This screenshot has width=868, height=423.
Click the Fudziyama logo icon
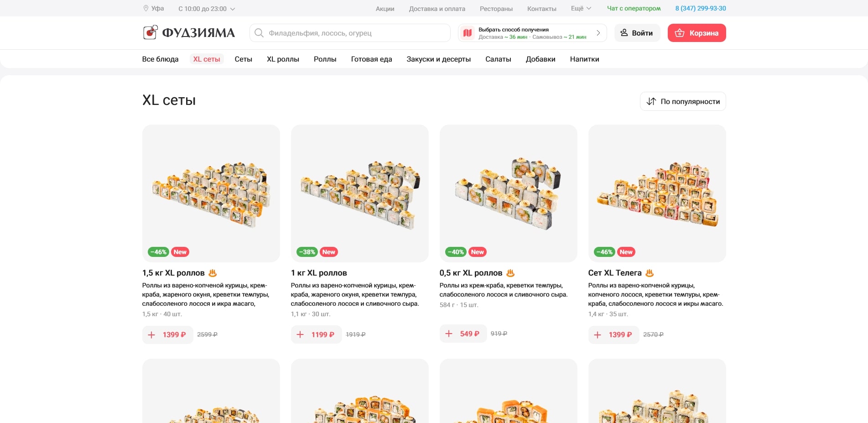(x=151, y=32)
